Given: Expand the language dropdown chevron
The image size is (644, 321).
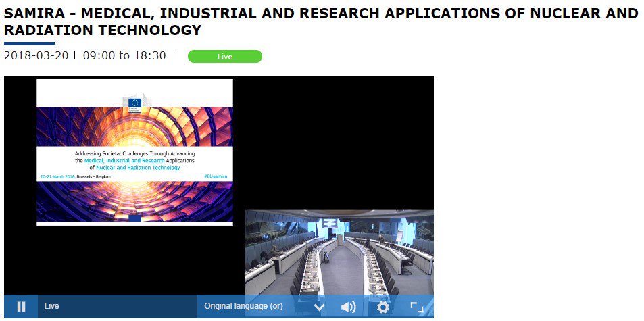Looking at the screenshot, I should pos(319,307).
